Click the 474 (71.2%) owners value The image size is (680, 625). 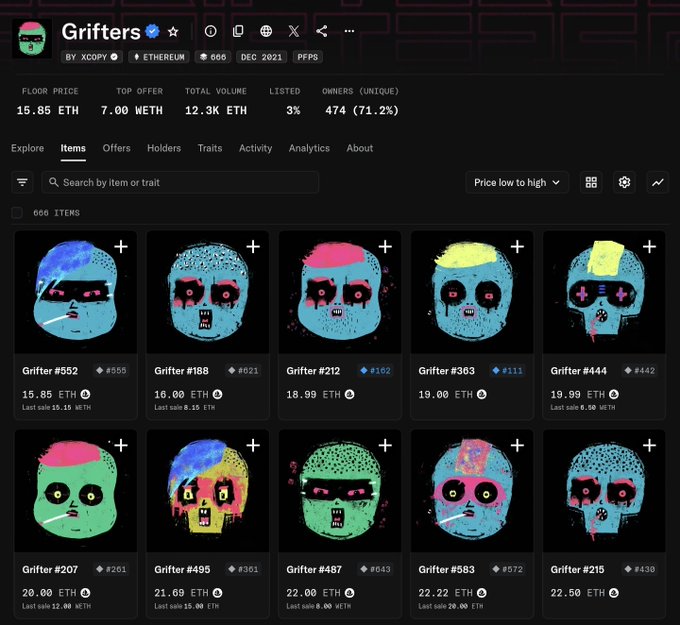click(x=362, y=111)
